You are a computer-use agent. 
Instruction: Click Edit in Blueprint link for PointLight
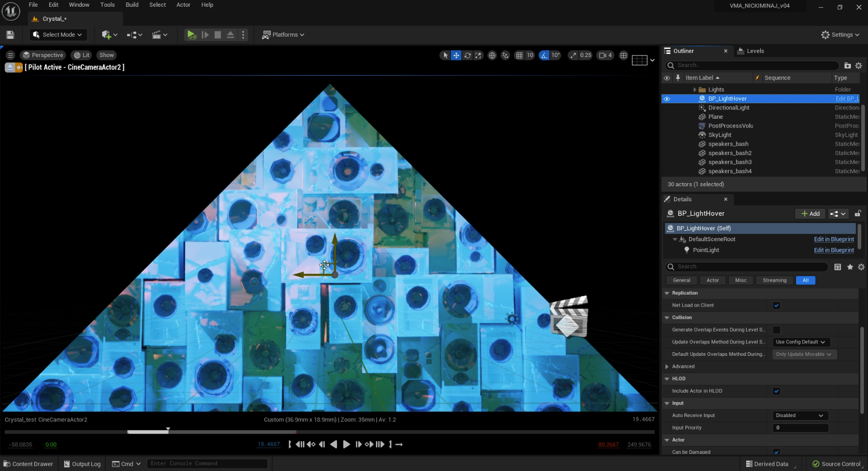834,250
